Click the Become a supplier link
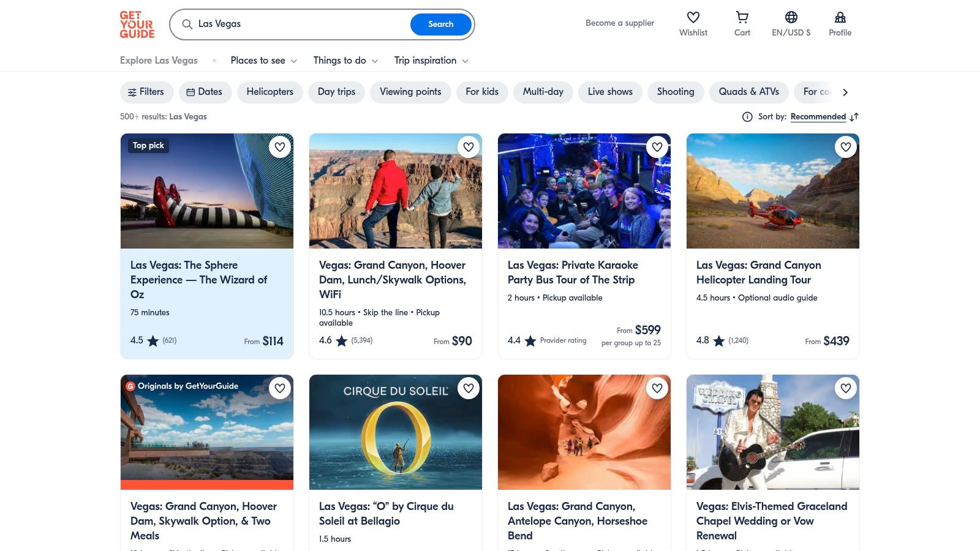Screen dimensions: 980x551 pos(619,23)
